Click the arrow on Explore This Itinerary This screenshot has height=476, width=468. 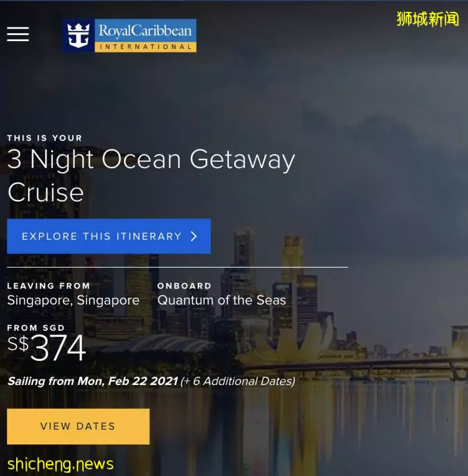[x=194, y=236]
